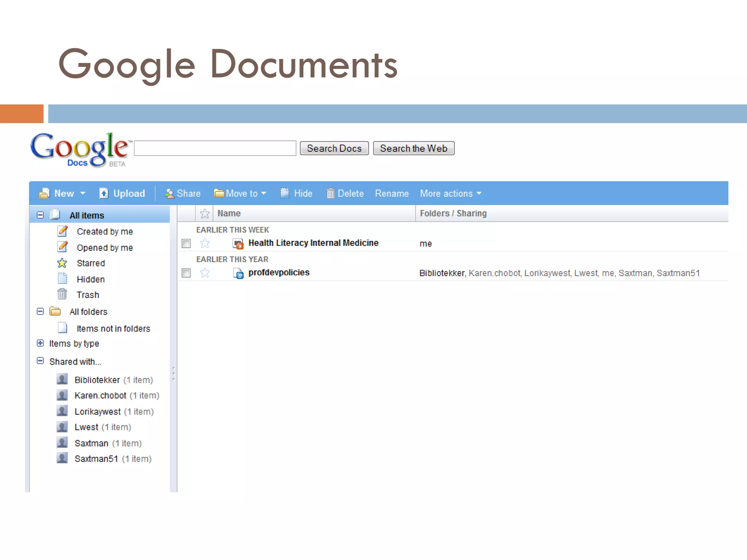747x560 pixels.
Task: Click the Google Docs logo
Action: point(80,150)
